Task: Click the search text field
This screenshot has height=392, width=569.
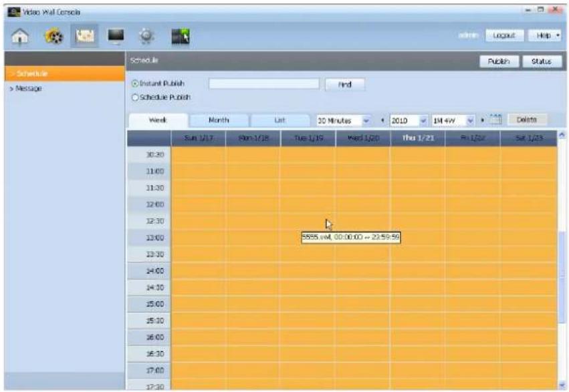Action: pos(264,84)
